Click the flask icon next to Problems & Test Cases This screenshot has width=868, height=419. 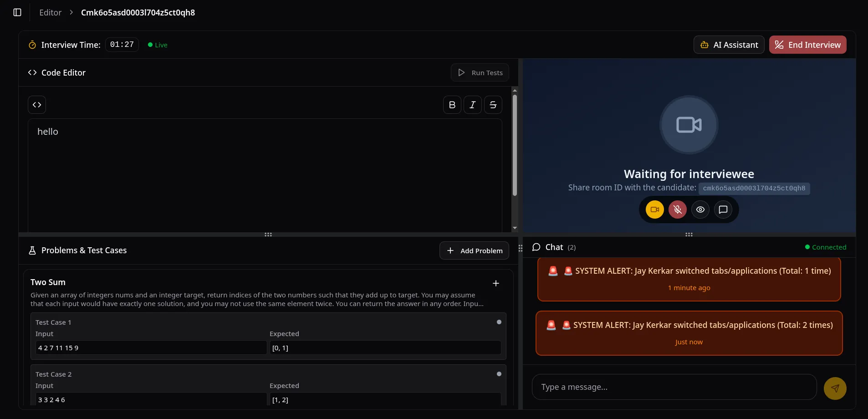(32, 250)
